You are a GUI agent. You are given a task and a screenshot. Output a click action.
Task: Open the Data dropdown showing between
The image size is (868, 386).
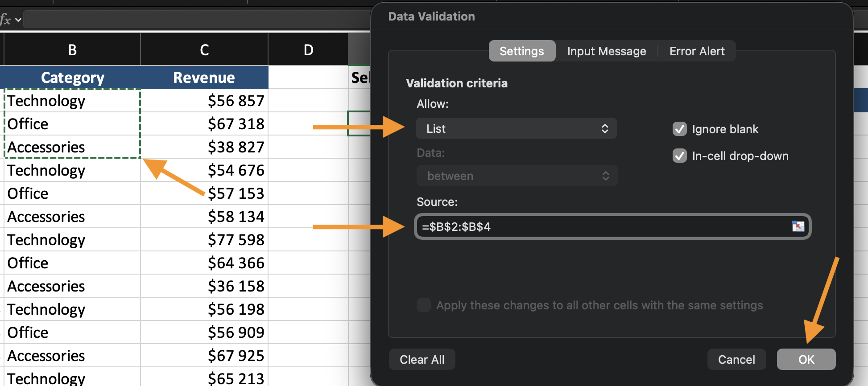point(517,176)
